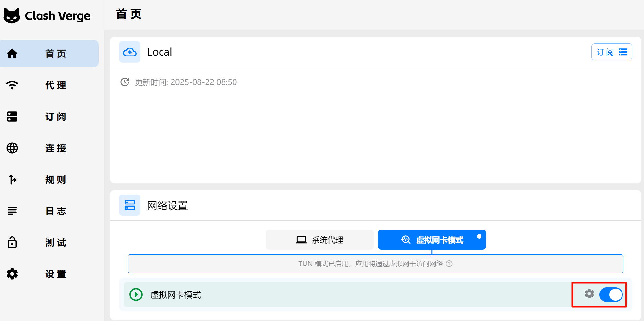
Task: Select the 系统代理 mode tab
Action: point(319,240)
